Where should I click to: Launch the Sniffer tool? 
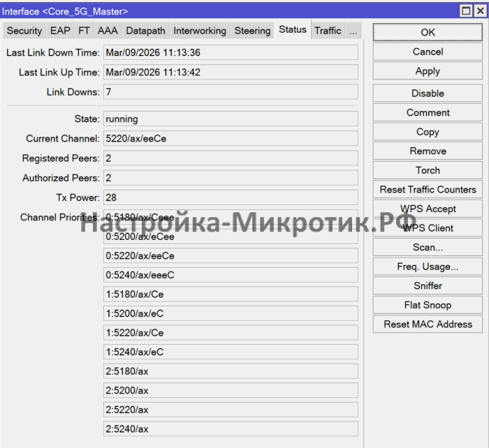coord(428,286)
